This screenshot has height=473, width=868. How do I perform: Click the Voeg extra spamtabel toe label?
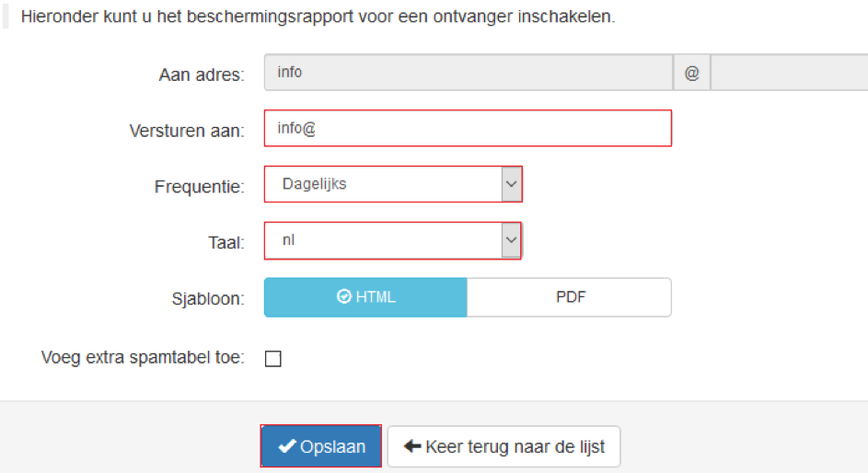coord(143,358)
